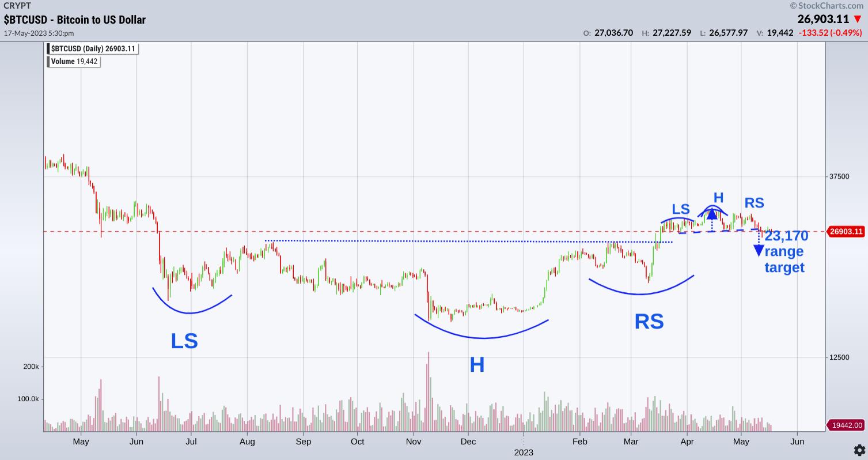Click the "Sep" date axis label

pyautogui.click(x=303, y=442)
